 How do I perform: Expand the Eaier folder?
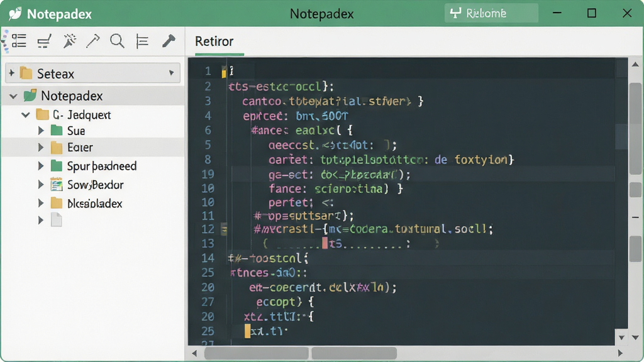point(41,147)
